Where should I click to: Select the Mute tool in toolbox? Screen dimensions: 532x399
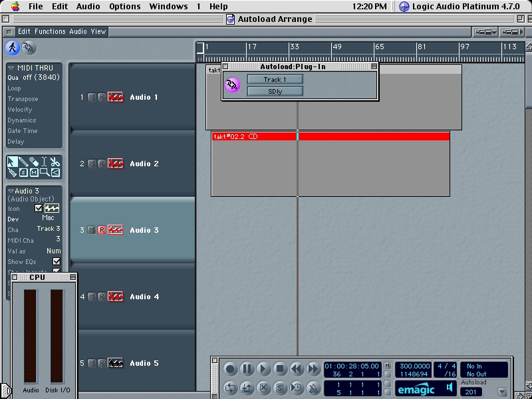[34, 172]
